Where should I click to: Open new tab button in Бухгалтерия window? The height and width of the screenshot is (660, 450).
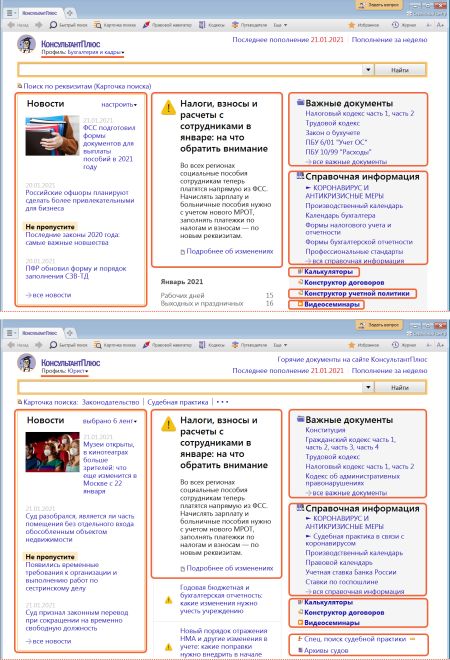point(70,13)
